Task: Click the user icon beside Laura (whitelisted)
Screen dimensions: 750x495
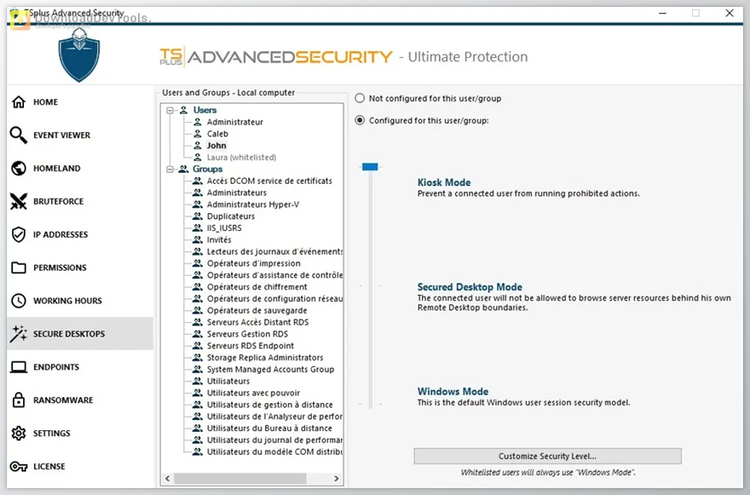Action: pyautogui.click(x=198, y=157)
